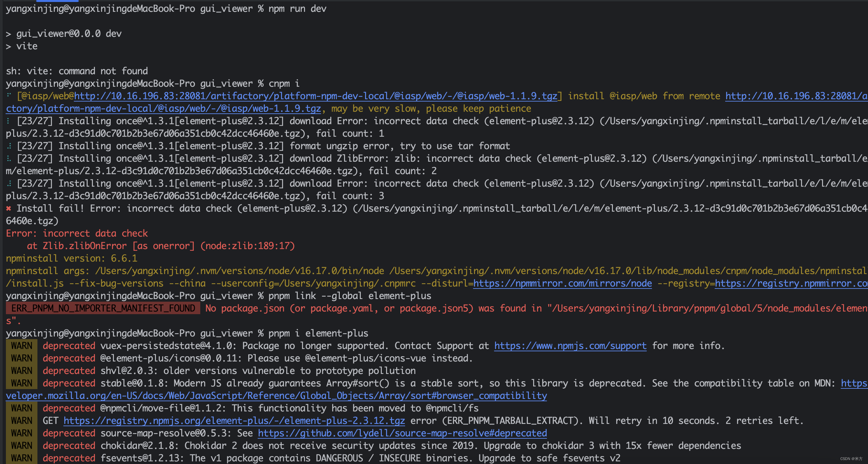
Task: Click the "npm run dev" command text
Action: [x=297, y=9]
